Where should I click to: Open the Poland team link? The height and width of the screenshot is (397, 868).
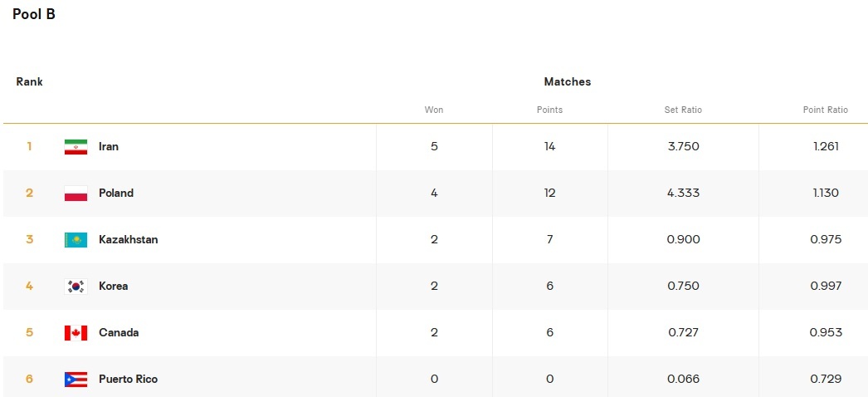(x=116, y=194)
